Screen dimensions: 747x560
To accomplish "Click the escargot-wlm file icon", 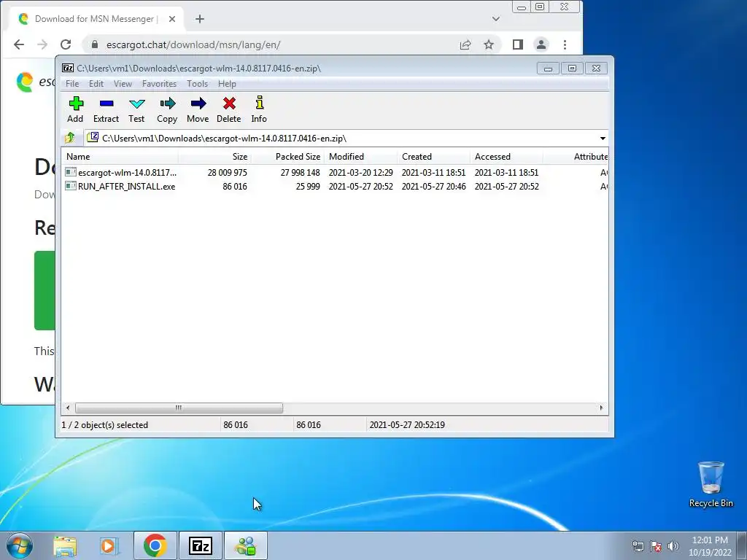I will click(71, 172).
